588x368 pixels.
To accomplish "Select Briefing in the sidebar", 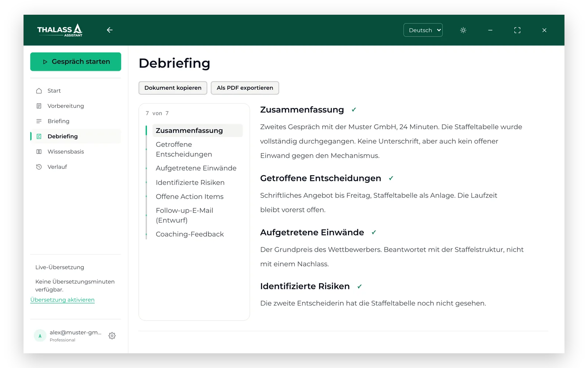I will tap(76, 121).
